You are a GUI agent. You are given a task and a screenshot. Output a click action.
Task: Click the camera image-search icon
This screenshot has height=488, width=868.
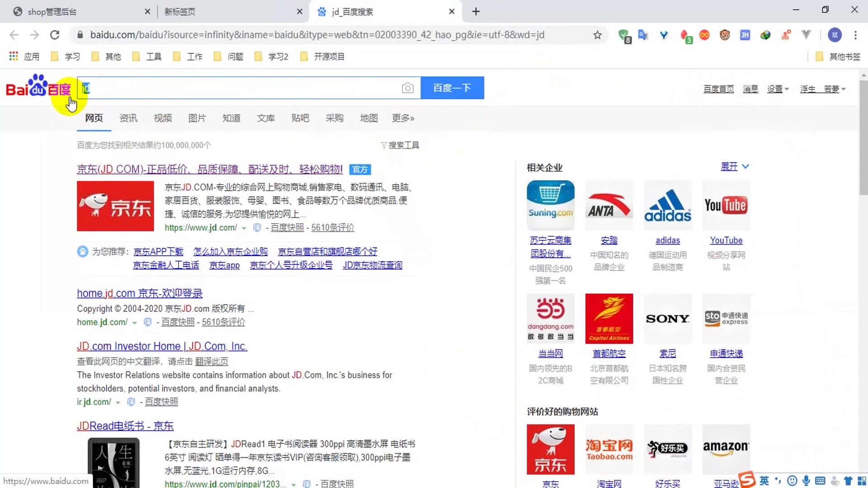pos(407,88)
